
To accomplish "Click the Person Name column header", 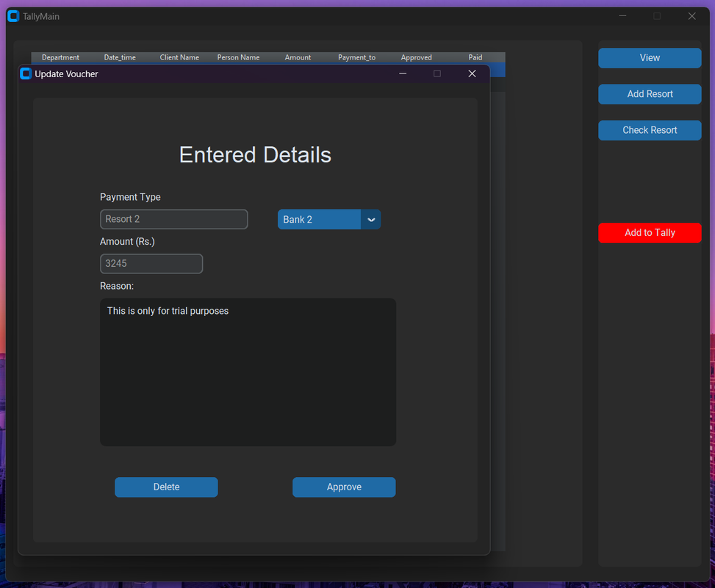I will coord(238,57).
